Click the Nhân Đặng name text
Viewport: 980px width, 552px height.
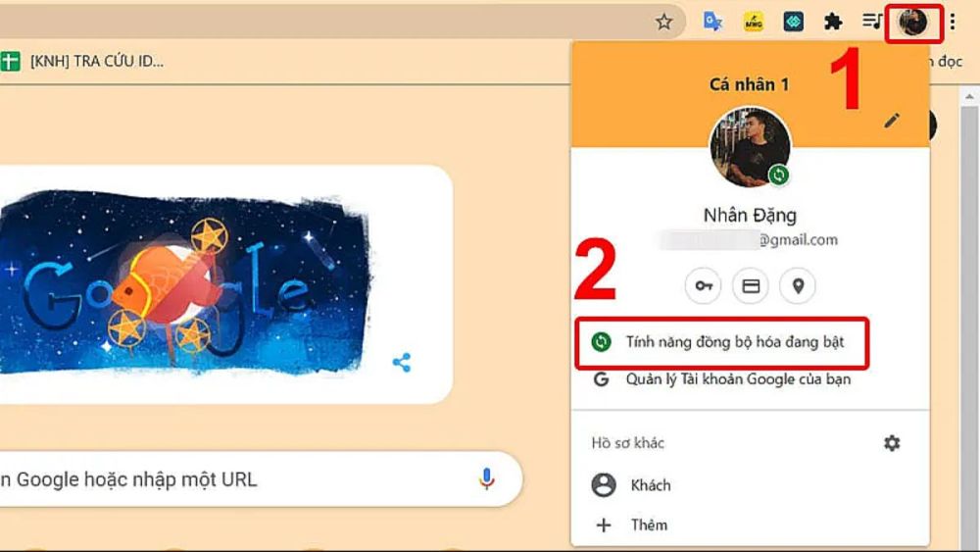click(x=750, y=216)
